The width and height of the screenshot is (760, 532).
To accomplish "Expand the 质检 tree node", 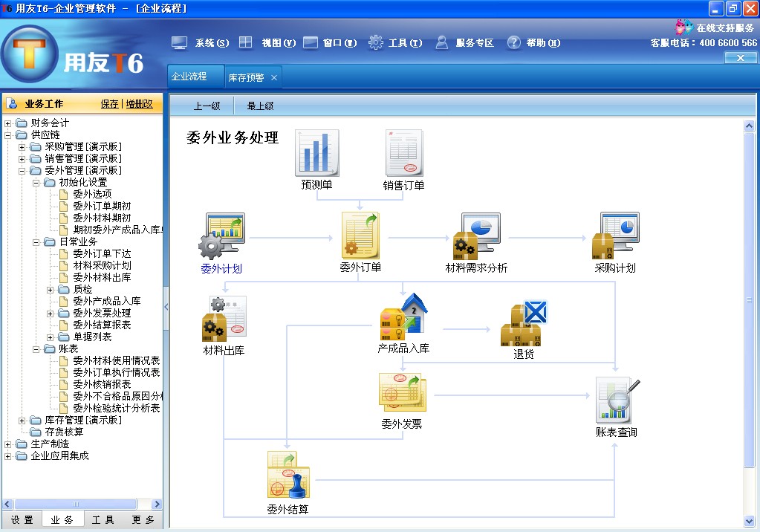I will point(50,290).
